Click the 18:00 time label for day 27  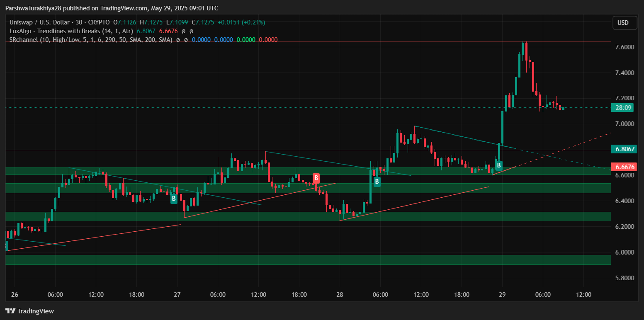[299, 295]
